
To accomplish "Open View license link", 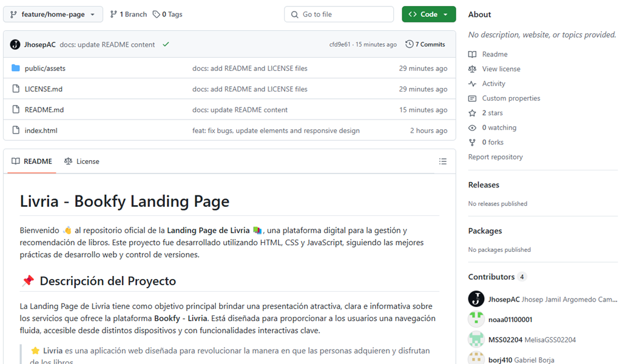I will 501,69.
